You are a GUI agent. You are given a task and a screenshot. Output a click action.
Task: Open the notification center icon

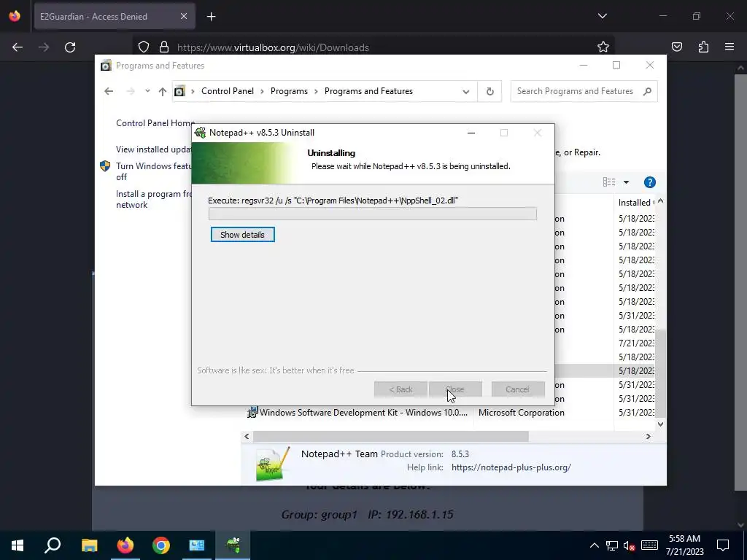tap(723, 545)
